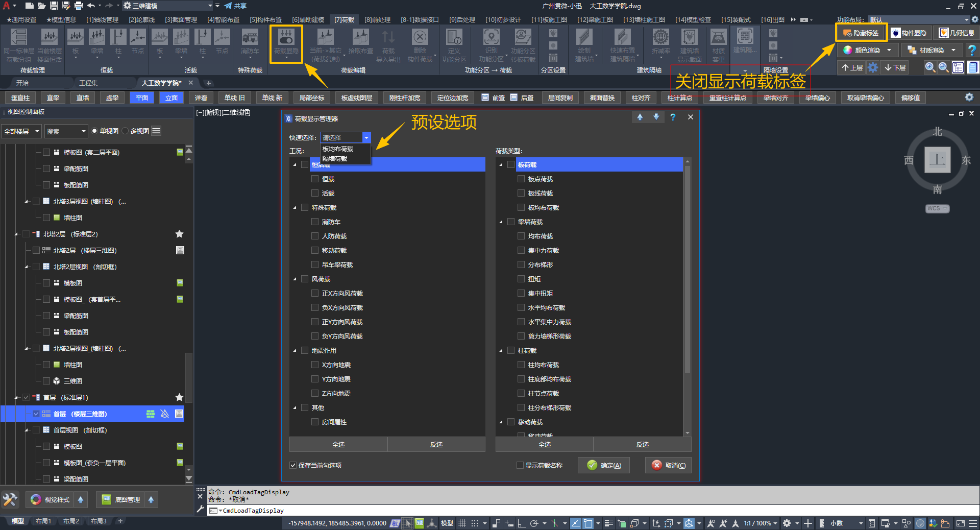
Task: Check the 板点荷载 load type
Action: [x=521, y=179]
